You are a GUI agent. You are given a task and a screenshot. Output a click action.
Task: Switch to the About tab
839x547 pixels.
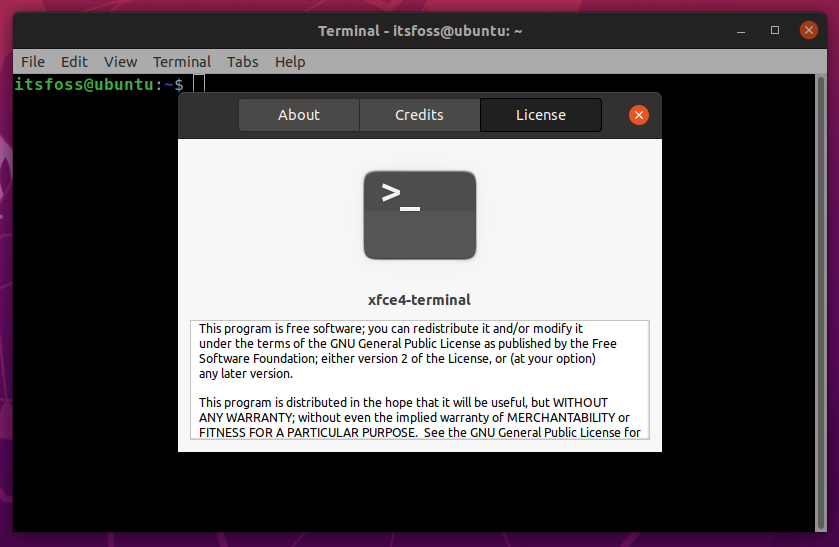click(x=298, y=115)
